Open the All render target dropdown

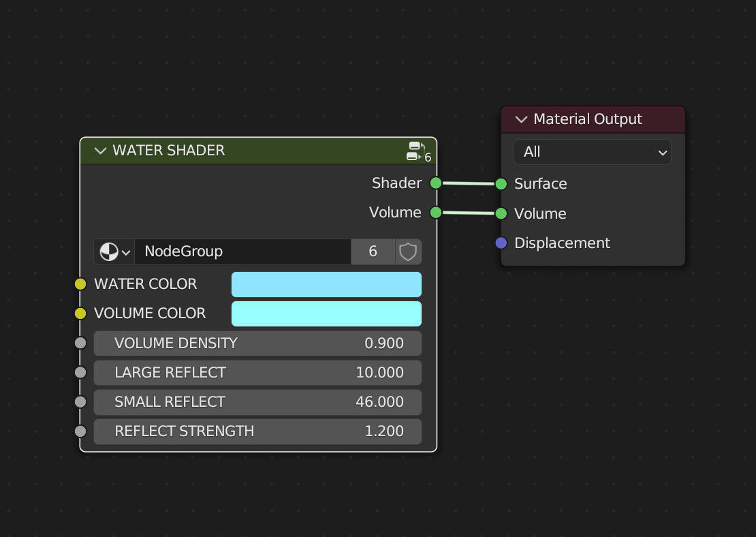tap(592, 152)
